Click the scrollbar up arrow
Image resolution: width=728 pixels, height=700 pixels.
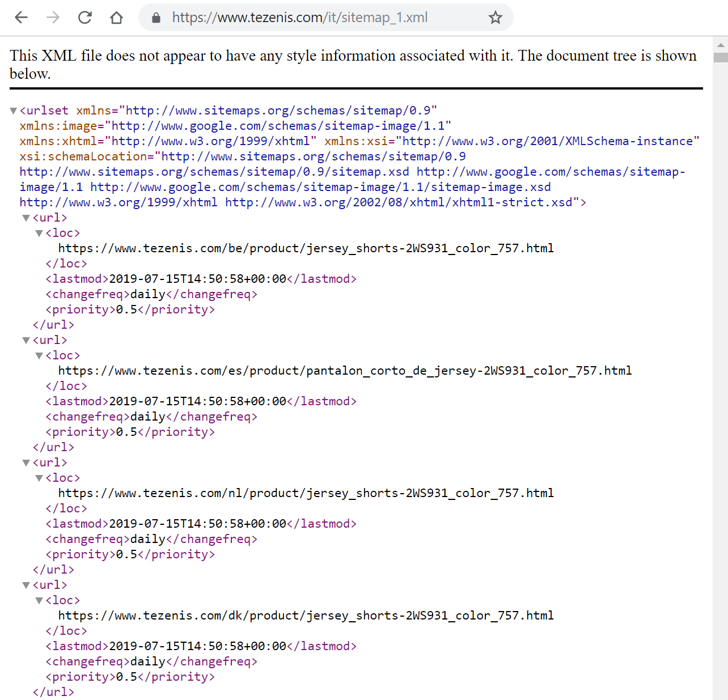pyautogui.click(x=721, y=44)
